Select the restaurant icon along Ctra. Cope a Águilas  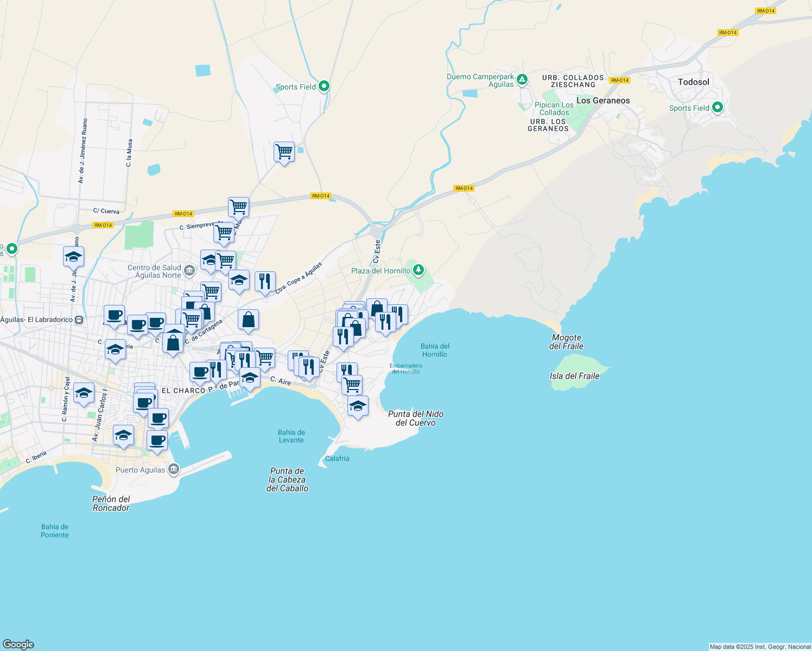click(x=265, y=280)
